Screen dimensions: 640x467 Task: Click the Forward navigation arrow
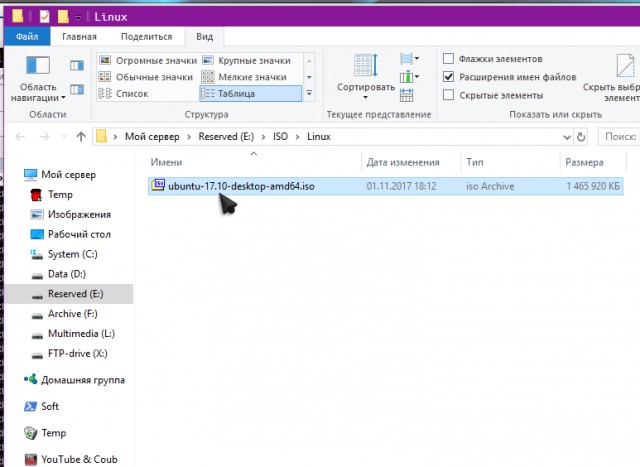tap(44, 137)
